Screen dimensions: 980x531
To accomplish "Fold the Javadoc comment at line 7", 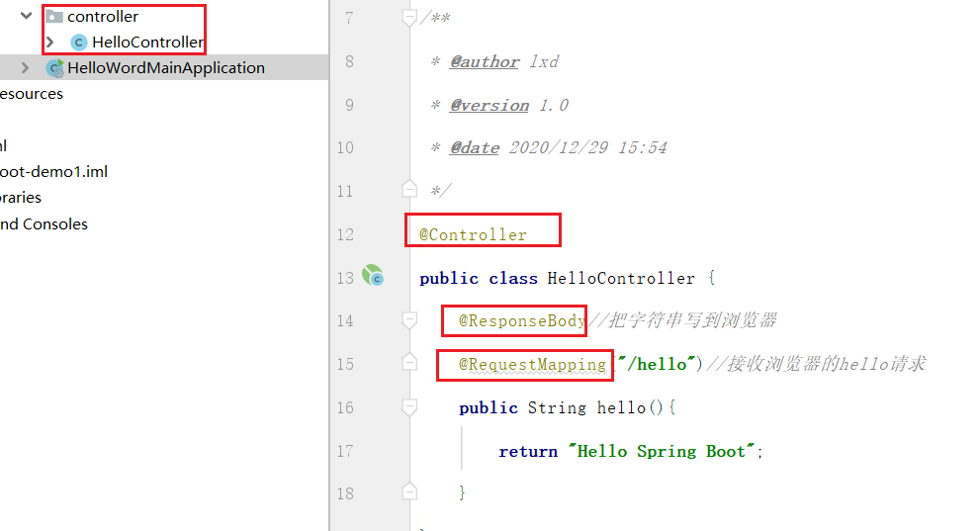I will click(x=409, y=18).
